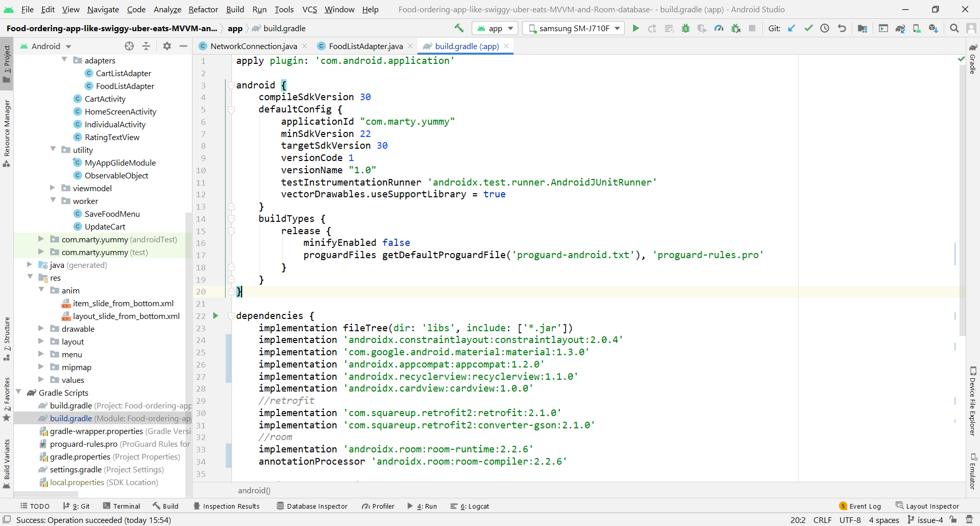
Task: Open the Run Anything console icon
Action: pyautogui.click(x=883, y=28)
